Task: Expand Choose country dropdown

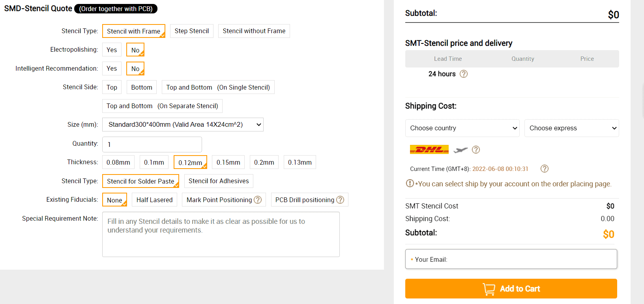Action: (462, 128)
